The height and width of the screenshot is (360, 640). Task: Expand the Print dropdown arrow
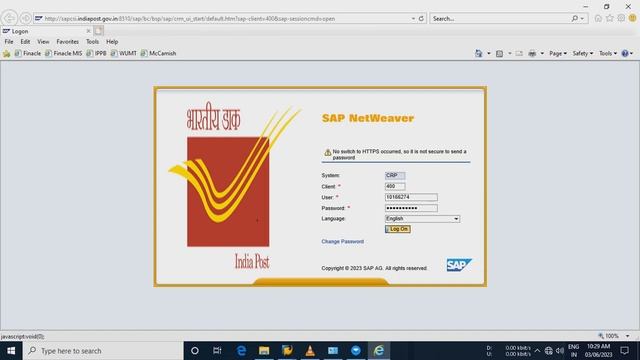(x=542, y=53)
